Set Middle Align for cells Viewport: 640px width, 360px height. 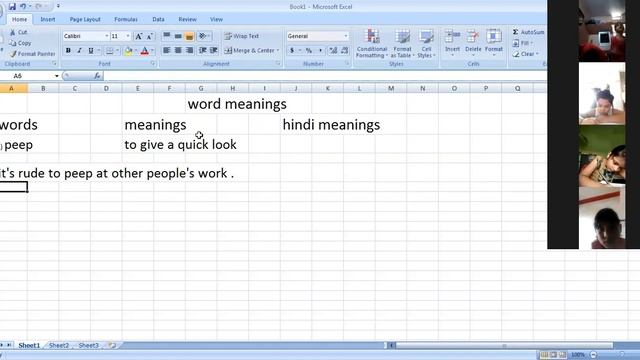(x=178, y=36)
